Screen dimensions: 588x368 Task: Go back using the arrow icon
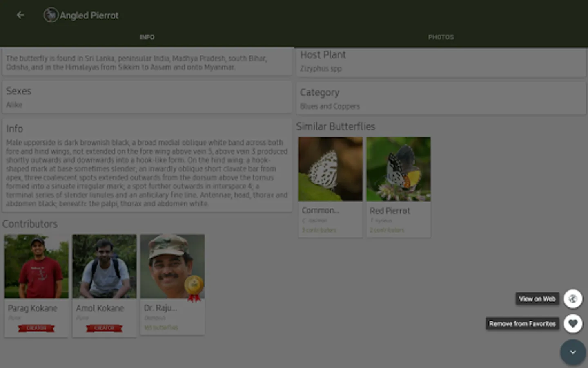[20, 15]
